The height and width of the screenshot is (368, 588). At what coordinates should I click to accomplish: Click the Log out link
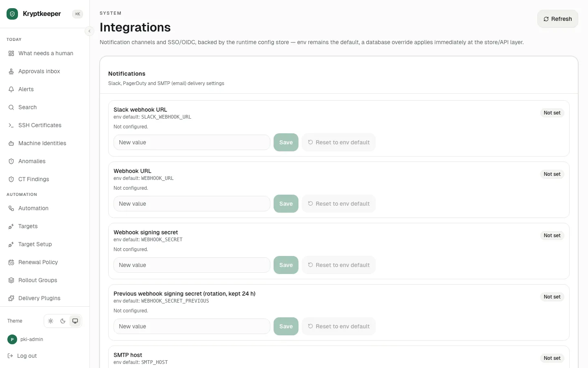pos(22,356)
